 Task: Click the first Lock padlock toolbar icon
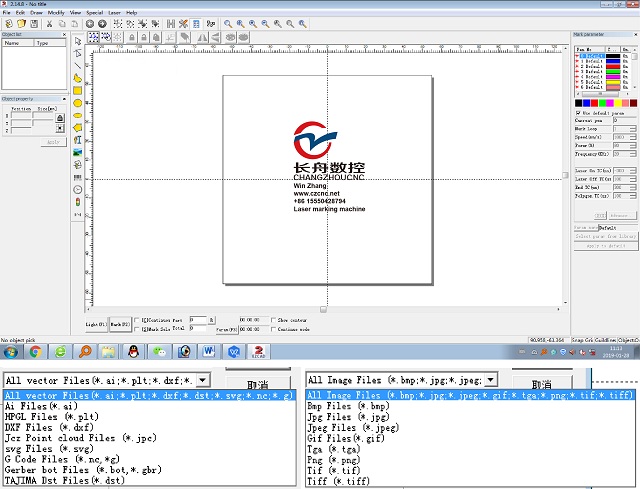click(131, 38)
